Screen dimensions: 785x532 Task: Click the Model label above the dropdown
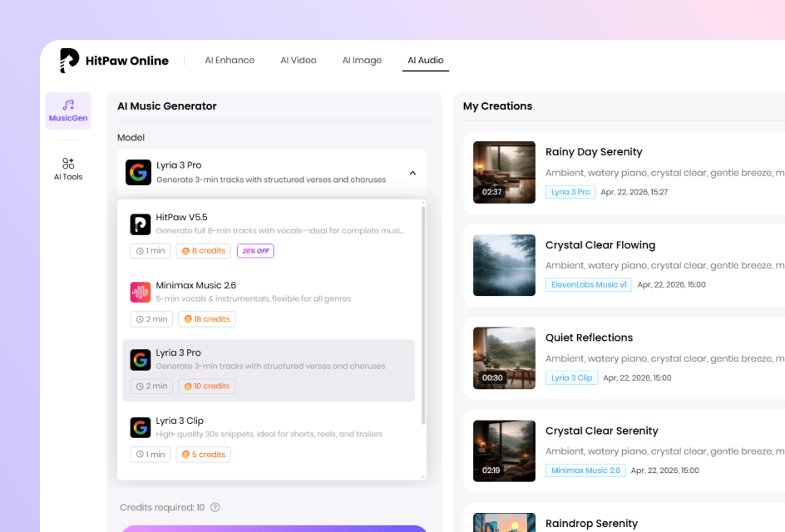(x=131, y=138)
